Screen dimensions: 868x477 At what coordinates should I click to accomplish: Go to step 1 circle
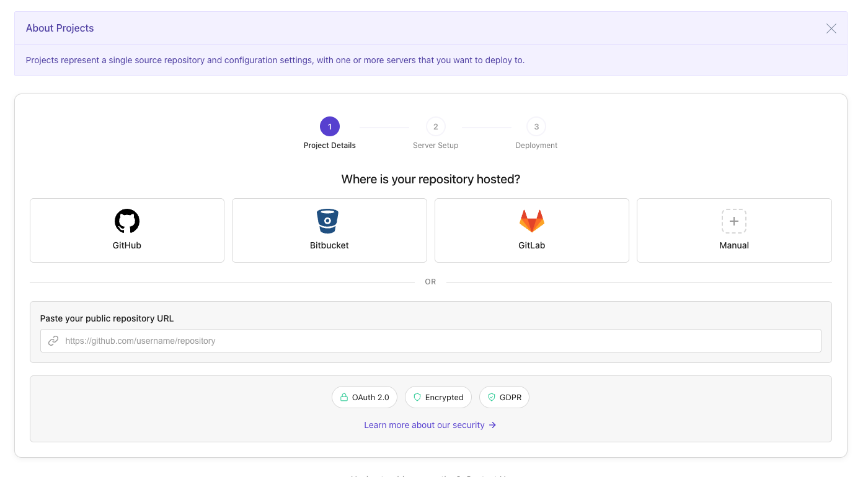[330, 126]
